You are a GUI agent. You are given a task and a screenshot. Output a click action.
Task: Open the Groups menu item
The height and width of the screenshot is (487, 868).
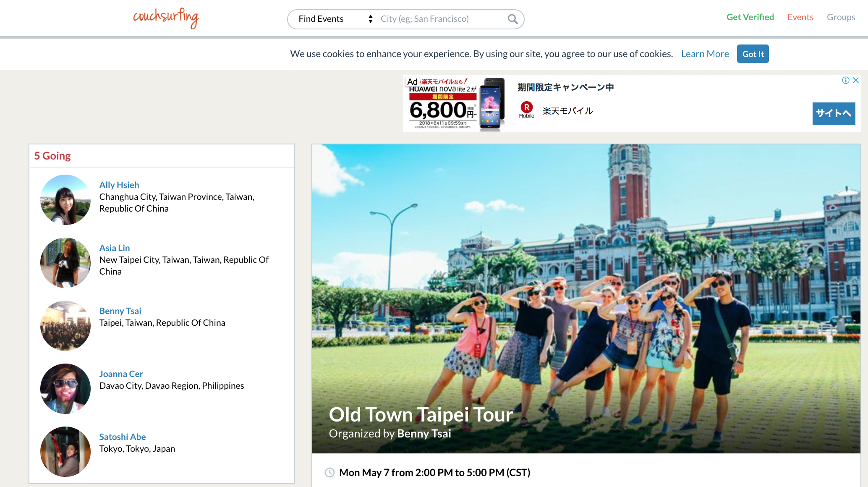(x=841, y=17)
